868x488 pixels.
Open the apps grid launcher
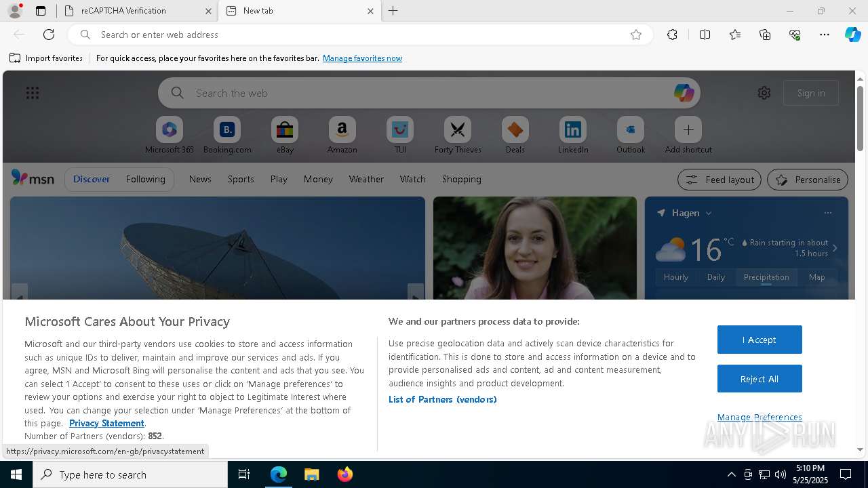[x=33, y=93]
